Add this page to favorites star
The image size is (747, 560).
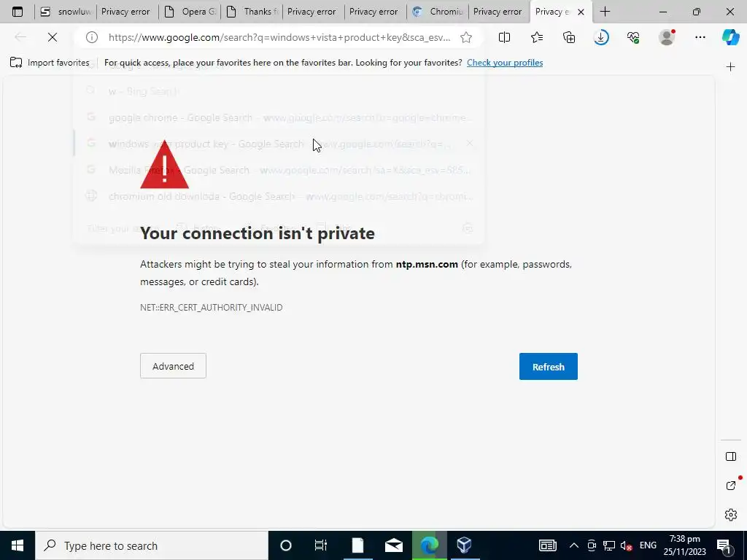pyautogui.click(x=466, y=37)
